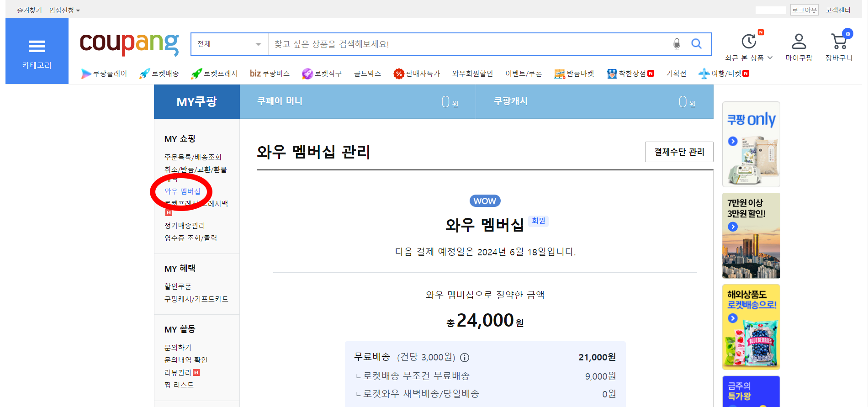The height and width of the screenshot is (407, 868).
Task: Open 취소/반품/교환/환불
Action: [196, 169]
